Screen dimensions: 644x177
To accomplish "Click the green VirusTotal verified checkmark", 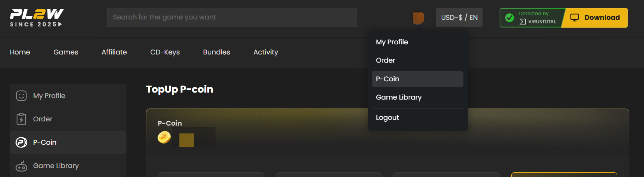I will (509, 18).
